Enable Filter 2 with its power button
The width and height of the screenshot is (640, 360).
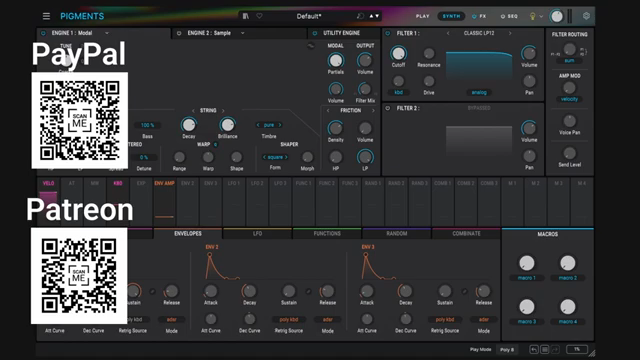388,108
